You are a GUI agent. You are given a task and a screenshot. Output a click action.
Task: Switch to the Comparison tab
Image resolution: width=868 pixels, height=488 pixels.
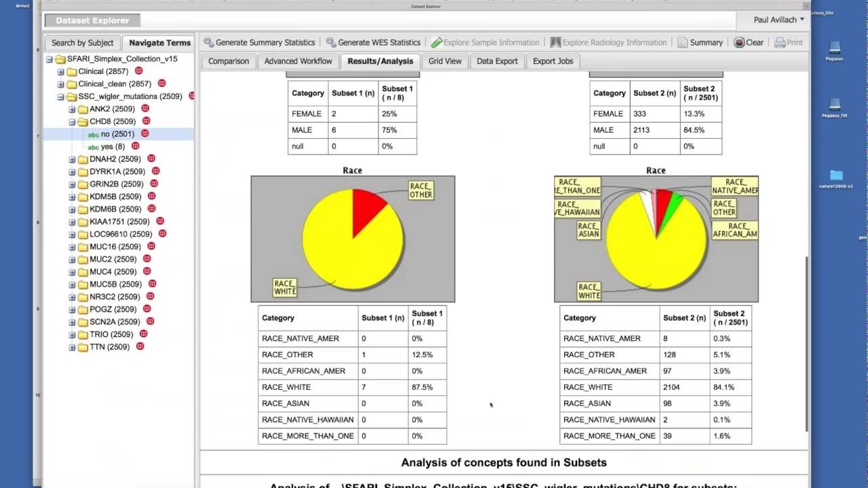[x=229, y=61]
